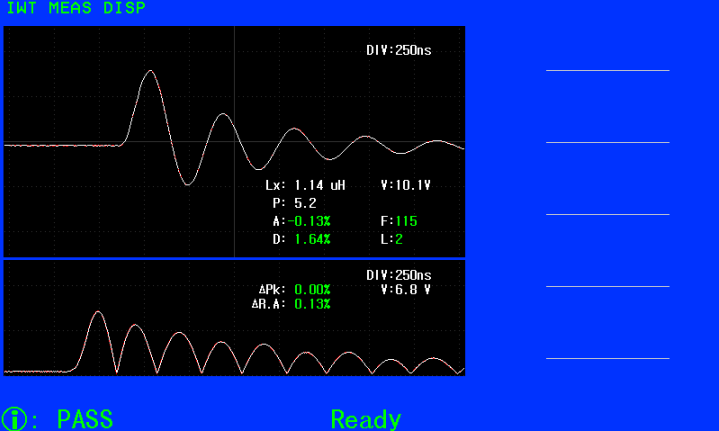This screenshot has height=431, width=719.
Task: Select the IWT MEAS DISP title
Action: point(75,9)
